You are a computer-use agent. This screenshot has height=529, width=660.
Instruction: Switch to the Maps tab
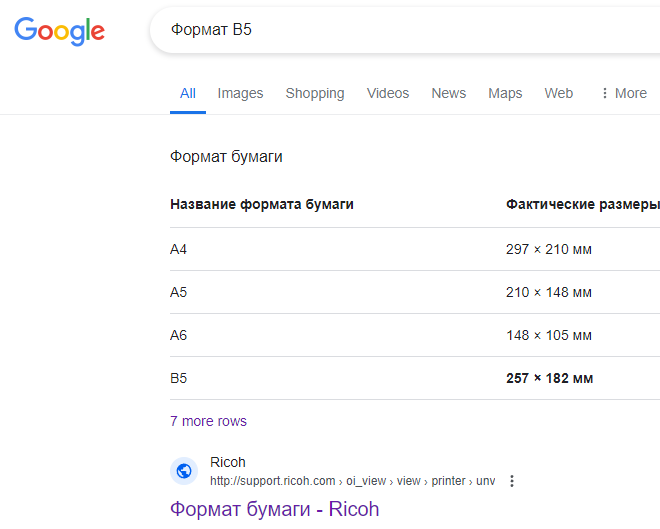point(505,93)
